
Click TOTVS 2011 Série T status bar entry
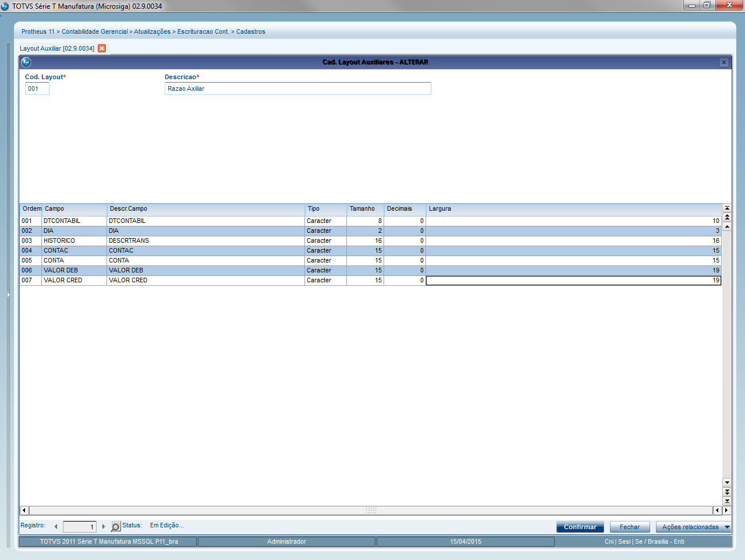[x=109, y=541]
